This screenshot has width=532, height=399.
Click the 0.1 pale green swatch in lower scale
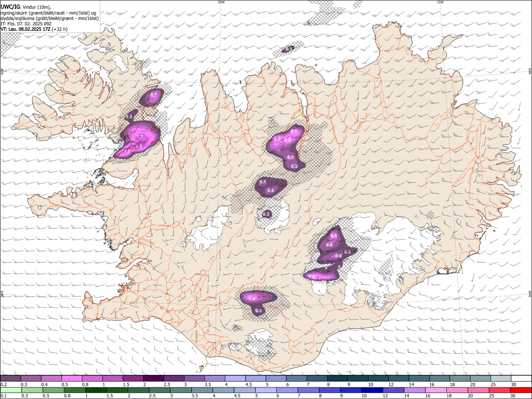[11, 390]
